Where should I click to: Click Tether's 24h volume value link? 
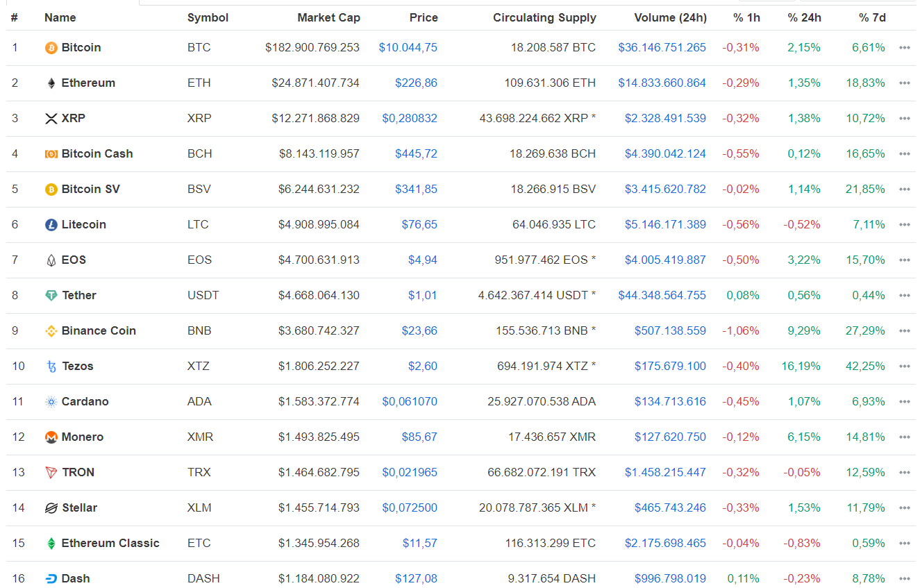coord(662,295)
